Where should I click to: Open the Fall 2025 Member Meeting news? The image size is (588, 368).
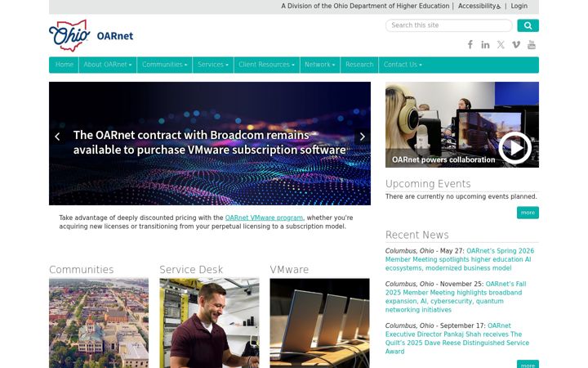[456, 297]
